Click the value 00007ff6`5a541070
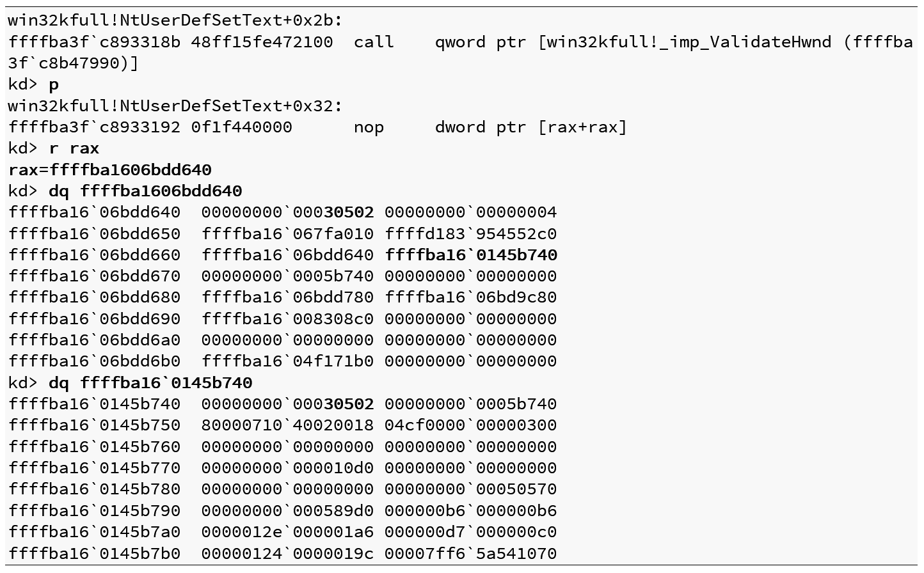 (470, 553)
